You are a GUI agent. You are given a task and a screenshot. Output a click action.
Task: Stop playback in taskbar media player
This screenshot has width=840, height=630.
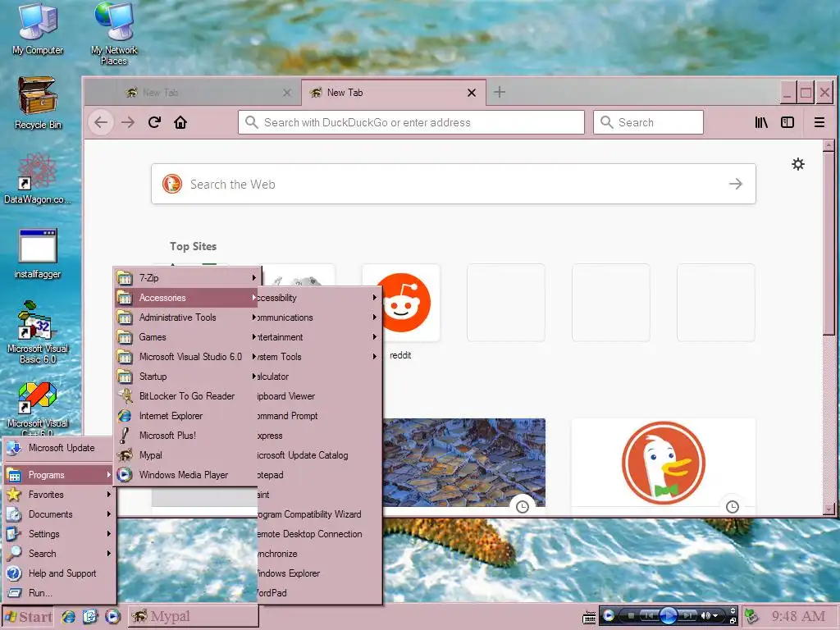point(631,616)
